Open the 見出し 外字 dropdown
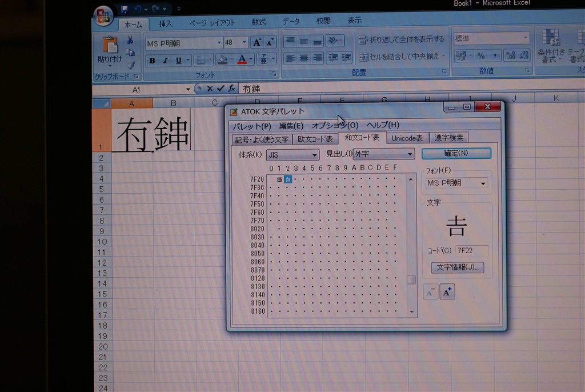Image resolution: width=585 pixels, height=392 pixels. click(383, 154)
